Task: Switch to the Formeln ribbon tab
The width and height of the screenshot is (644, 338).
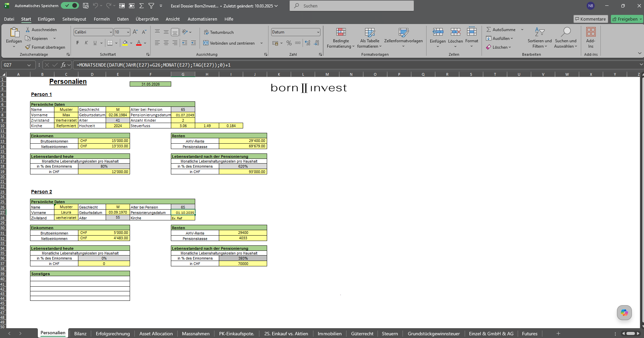Action: (102, 19)
